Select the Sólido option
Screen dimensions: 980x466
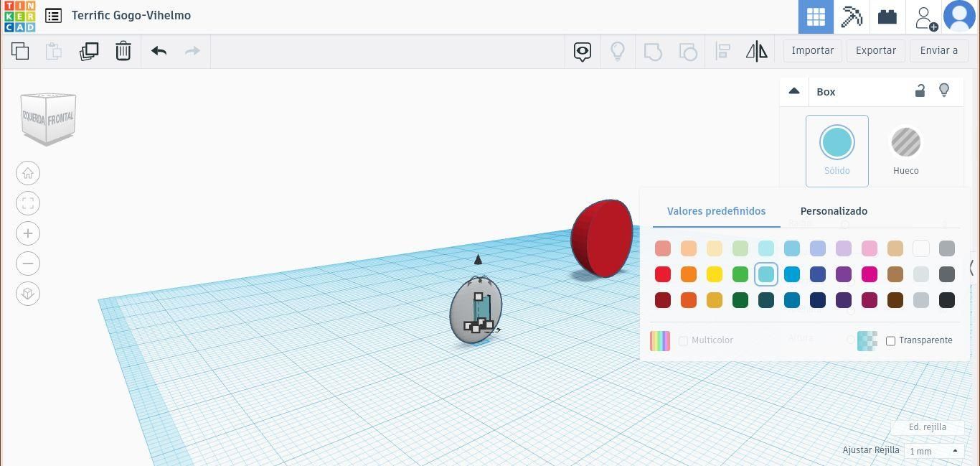tap(837, 151)
